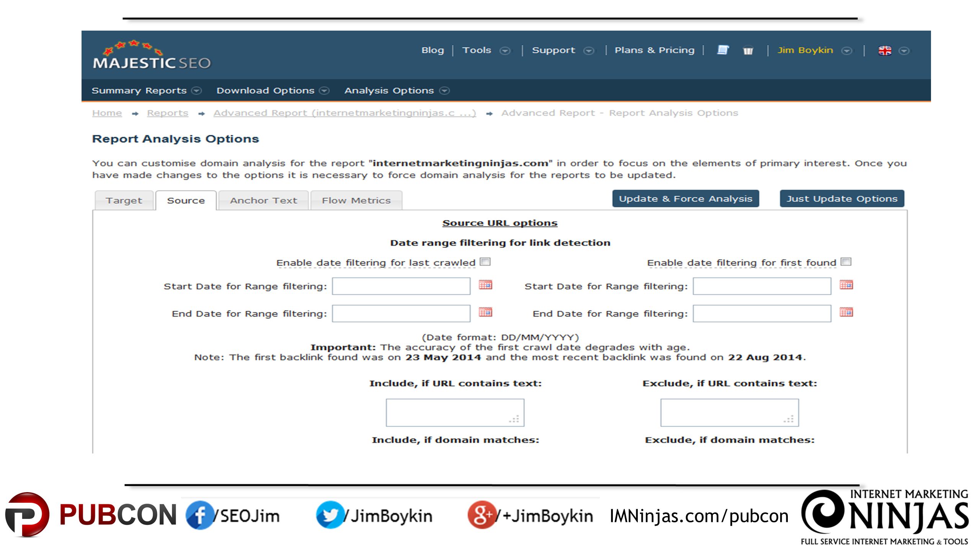Click Just Update Options button
This screenshot has height=551, width=980.
pos(842,199)
